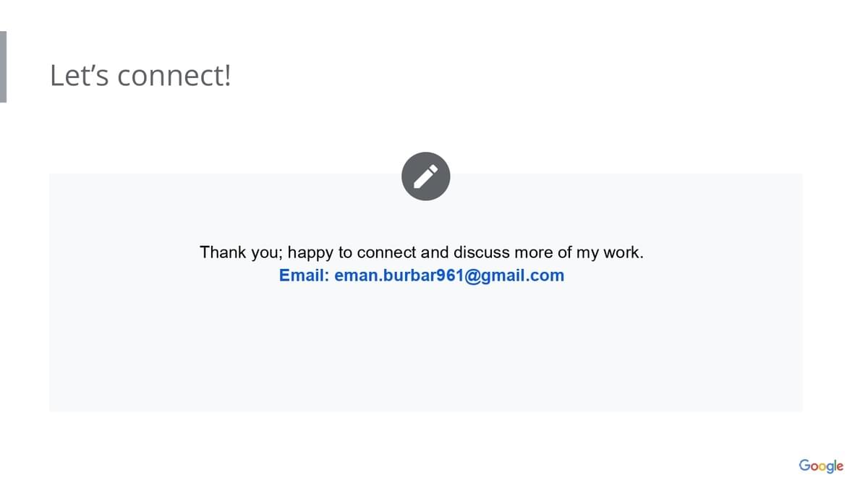Click the "@" symbol in the email
This screenshot has height=488, width=868.
click(x=472, y=275)
